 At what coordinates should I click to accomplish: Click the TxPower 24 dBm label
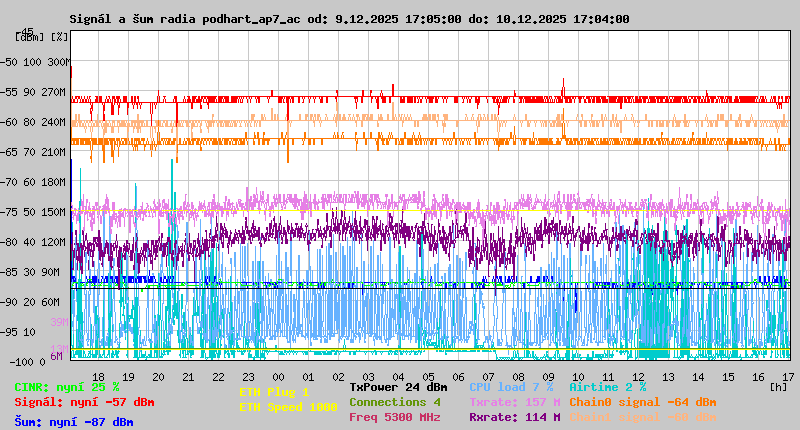398,387
